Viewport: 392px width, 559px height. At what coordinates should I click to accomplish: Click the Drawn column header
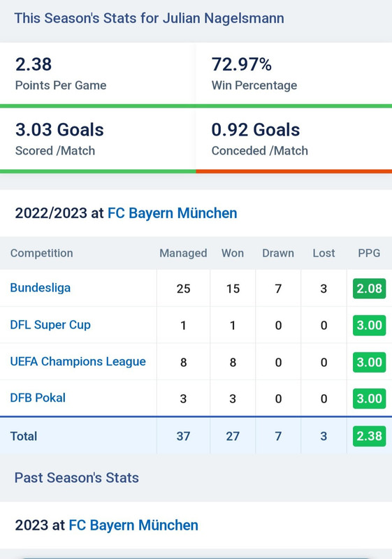pyautogui.click(x=278, y=253)
